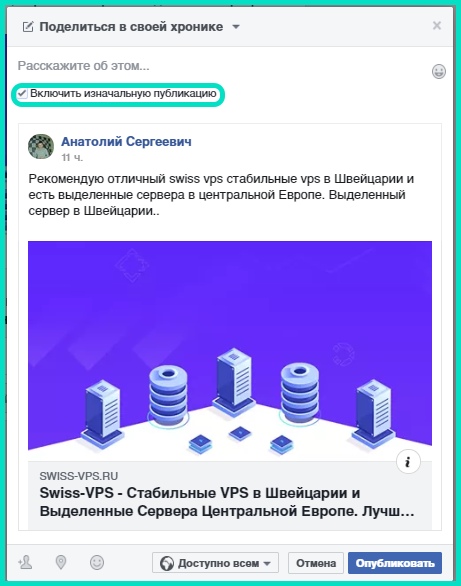Click the location pin check-in icon
Image resolution: width=461 pixels, height=586 pixels.
click(x=61, y=562)
